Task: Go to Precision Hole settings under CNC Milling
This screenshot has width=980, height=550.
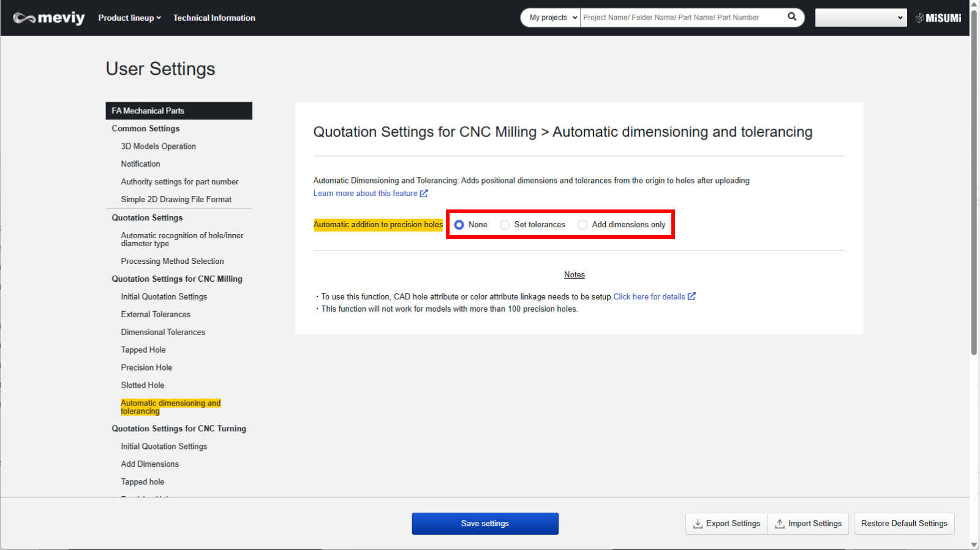Action: click(x=146, y=367)
